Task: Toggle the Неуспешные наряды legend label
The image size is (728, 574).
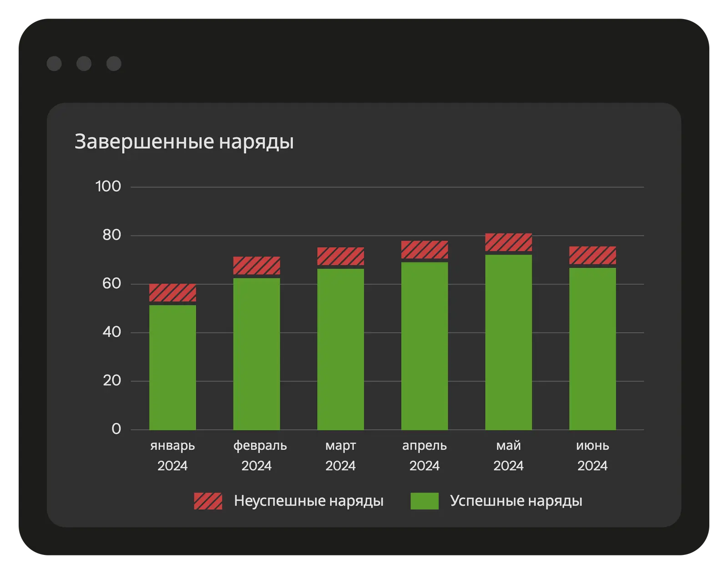Action: [x=308, y=501]
